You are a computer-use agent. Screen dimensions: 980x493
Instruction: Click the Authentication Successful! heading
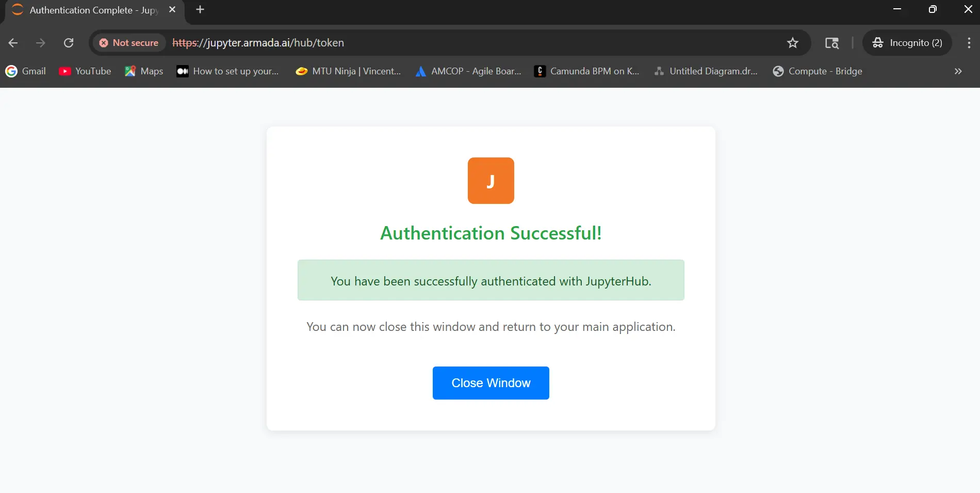coord(491,233)
